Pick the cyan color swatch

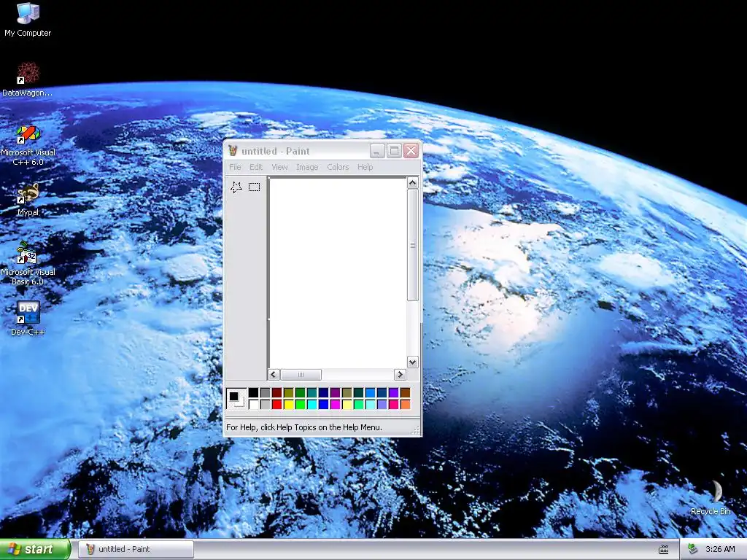(x=312, y=405)
